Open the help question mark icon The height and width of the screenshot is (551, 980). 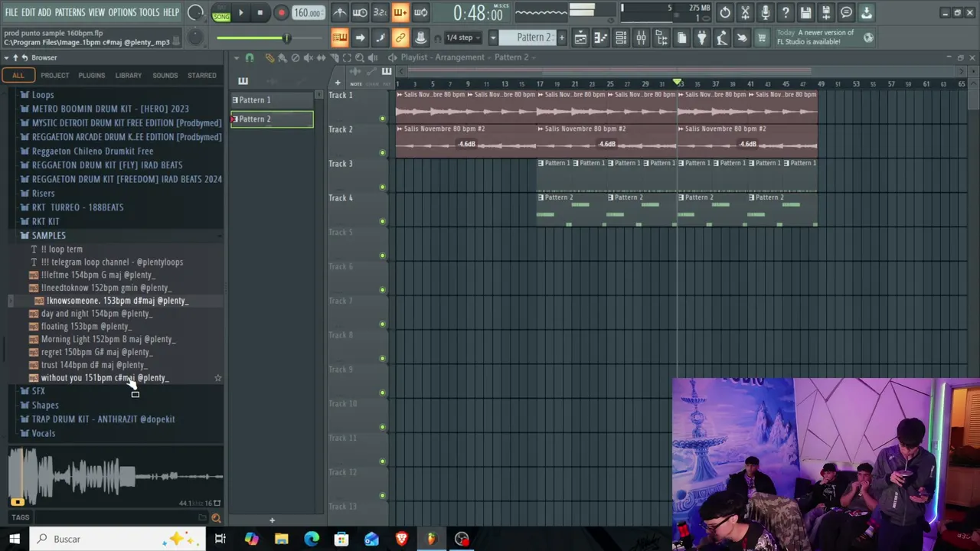pyautogui.click(x=786, y=12)
